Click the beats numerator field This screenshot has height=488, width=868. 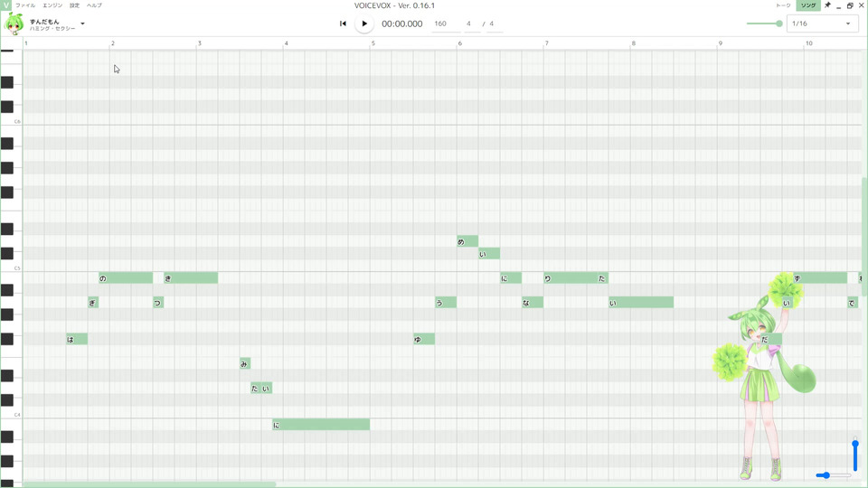point(472,23)
